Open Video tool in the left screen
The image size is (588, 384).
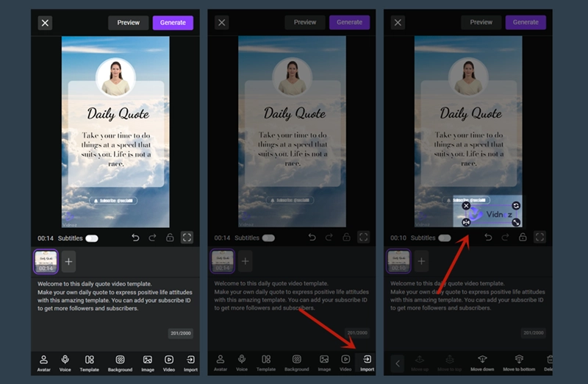pyautogui.click(x=169, y=363)
